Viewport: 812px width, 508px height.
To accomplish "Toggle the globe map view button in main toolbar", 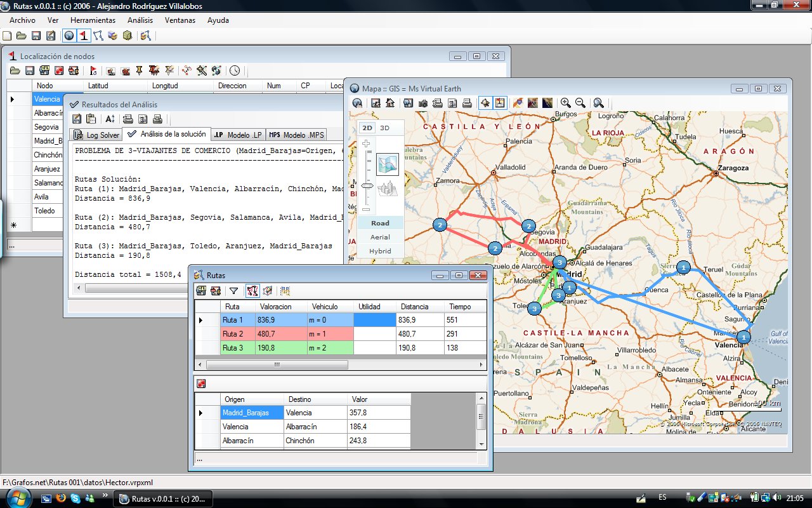I will coord(69,36).
